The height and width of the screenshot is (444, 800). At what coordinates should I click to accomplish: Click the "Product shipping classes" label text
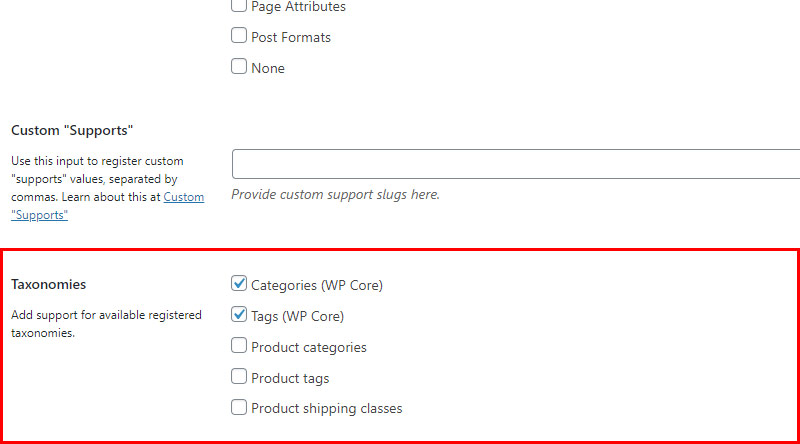point(327,409)
